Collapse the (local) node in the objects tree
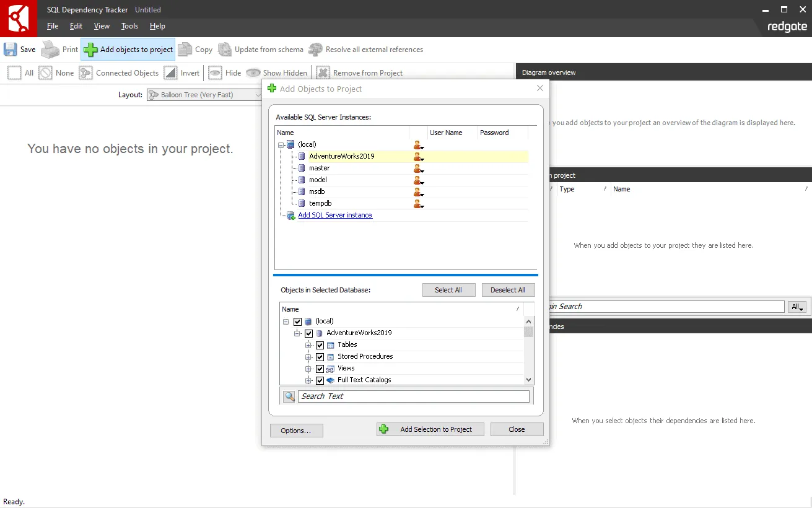This screenshot has height=508, width=812. coord(286,322)
